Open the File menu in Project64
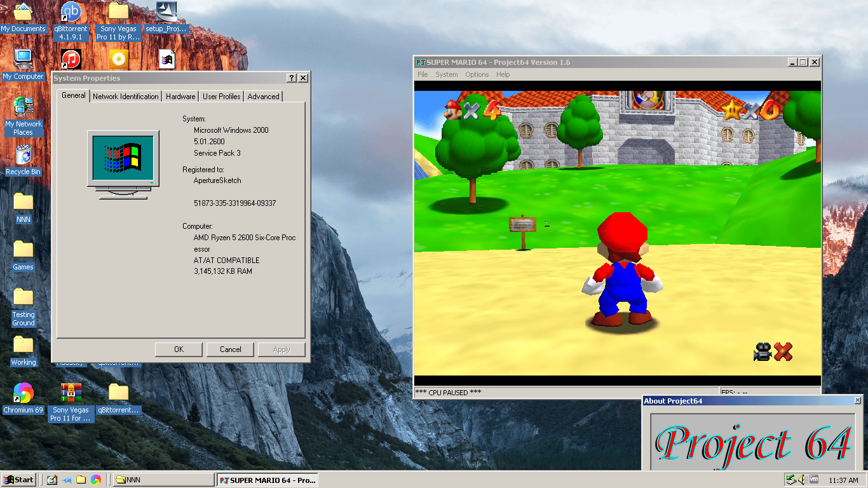The height and width of the screenshot is (488, 868). coord(423,74)
